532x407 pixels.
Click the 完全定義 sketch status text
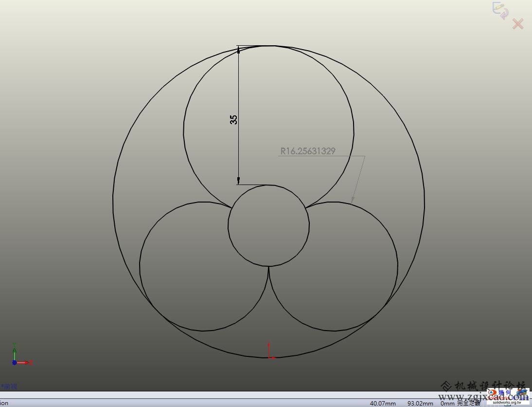point(469,403)
